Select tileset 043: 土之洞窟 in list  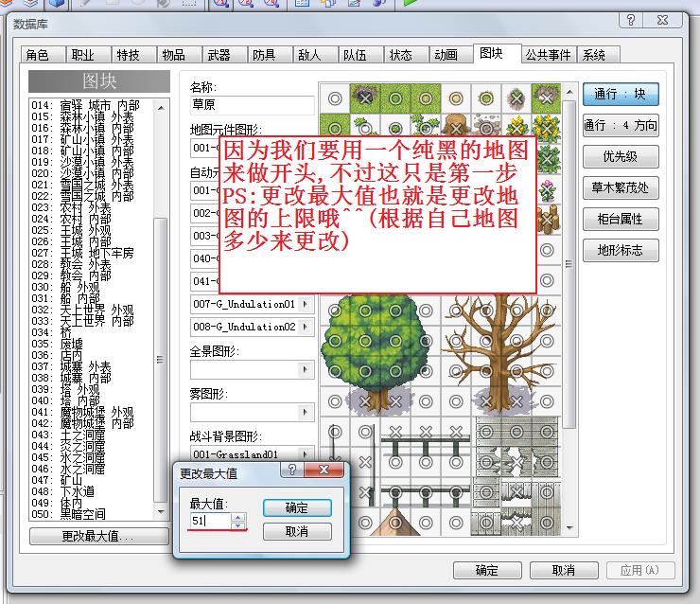[92, 435]
